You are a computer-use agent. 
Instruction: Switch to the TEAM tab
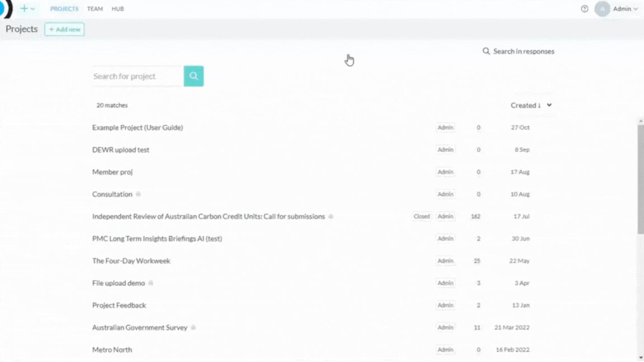point(95,8)
